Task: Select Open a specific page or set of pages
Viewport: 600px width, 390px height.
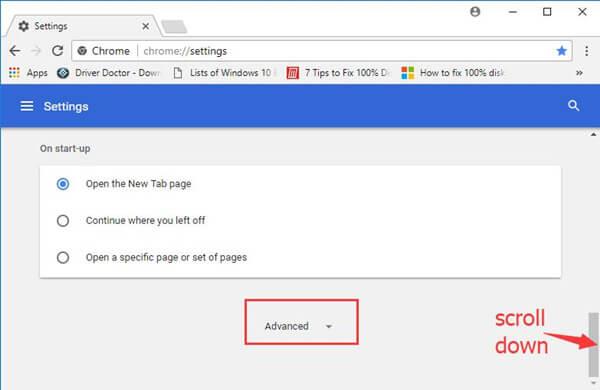Action: point(63,258)
